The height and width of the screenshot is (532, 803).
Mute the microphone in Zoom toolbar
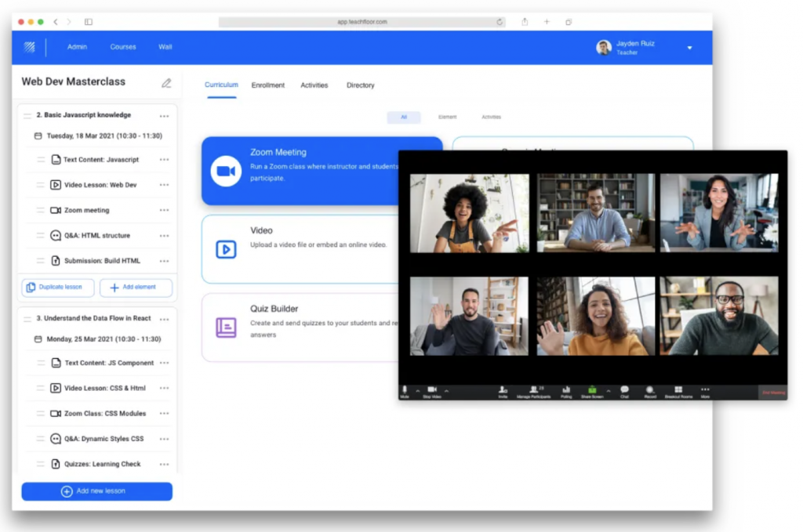pos(405,389)
